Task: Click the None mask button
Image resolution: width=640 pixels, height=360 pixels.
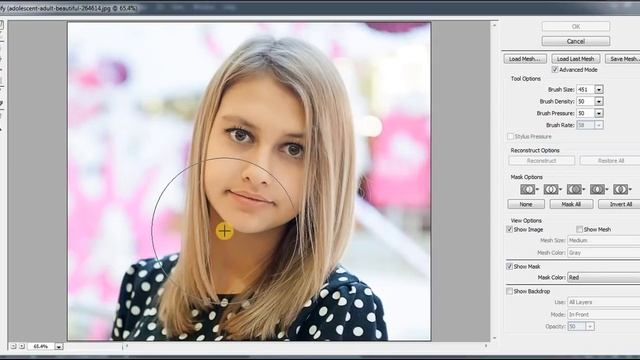Action: tap(526, 204)
